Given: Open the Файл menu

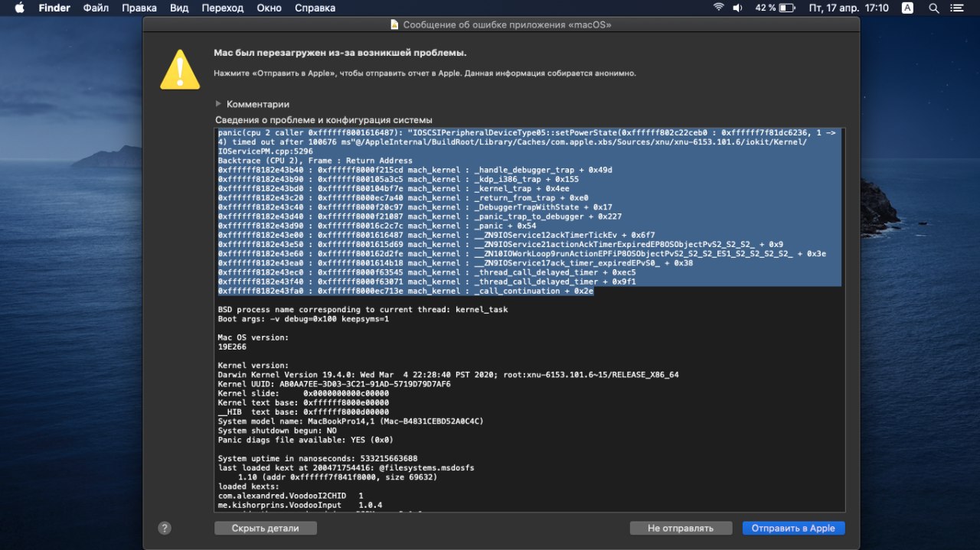Looking at the screenshot, I should (96, 8).
